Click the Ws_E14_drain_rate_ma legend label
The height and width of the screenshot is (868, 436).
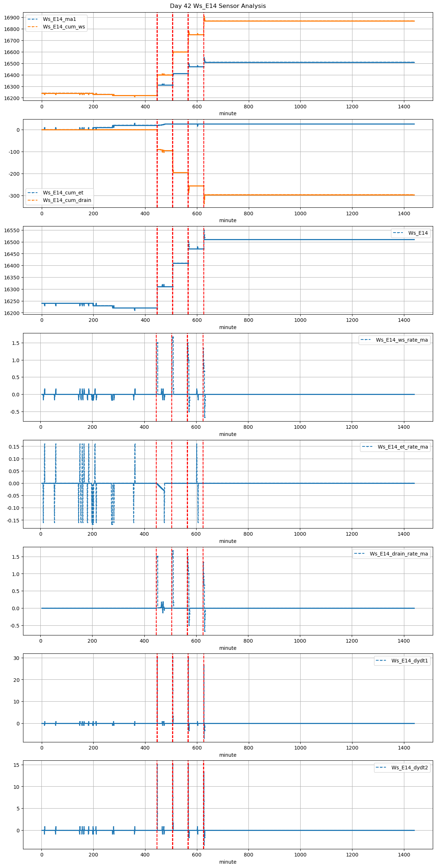click(399, 554)
